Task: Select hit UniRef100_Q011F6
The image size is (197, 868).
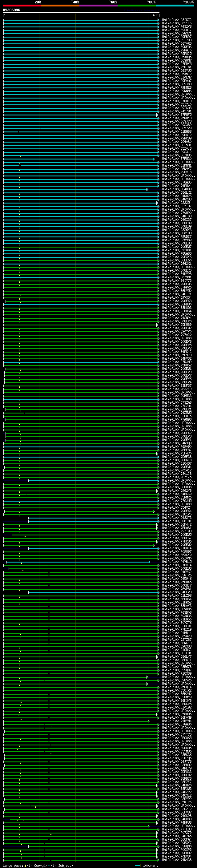Action: (177, 23)
